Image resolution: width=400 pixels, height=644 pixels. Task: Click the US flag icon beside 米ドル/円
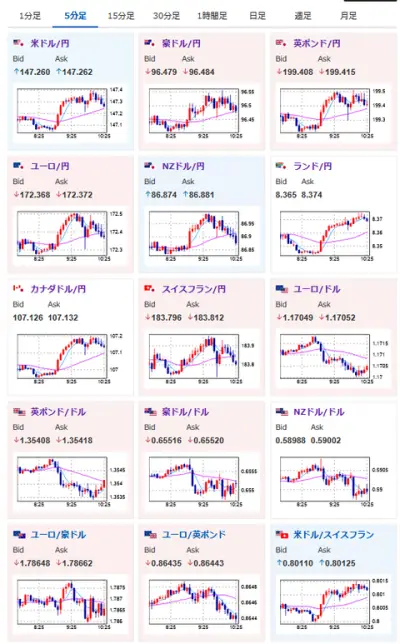point(18,43)
